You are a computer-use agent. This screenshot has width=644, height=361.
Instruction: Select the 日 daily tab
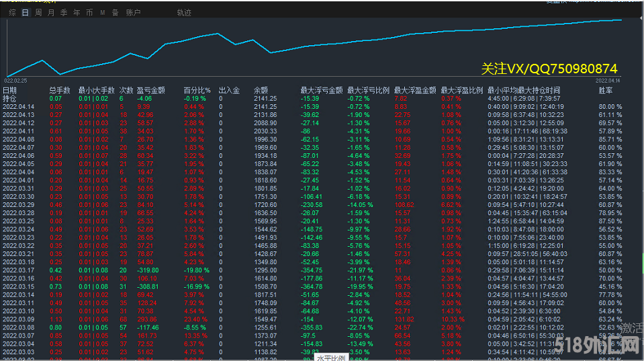[26, 13]
